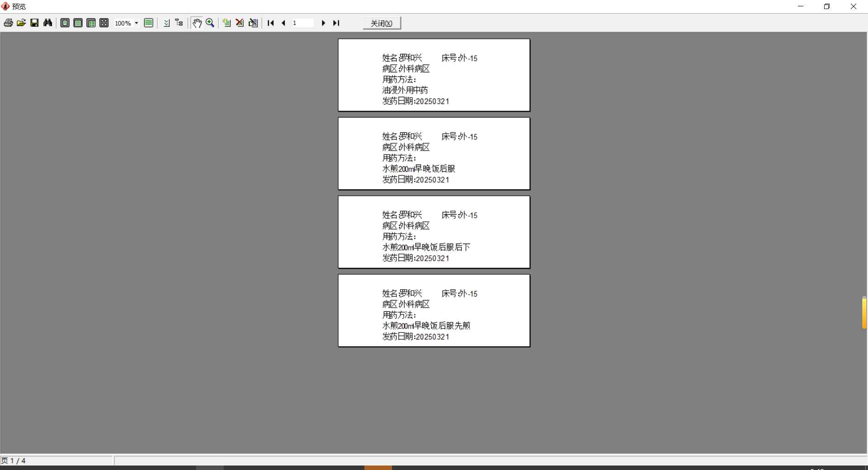The image size is (868, 470).
Task: Jump to the last page
Action: 336,23
